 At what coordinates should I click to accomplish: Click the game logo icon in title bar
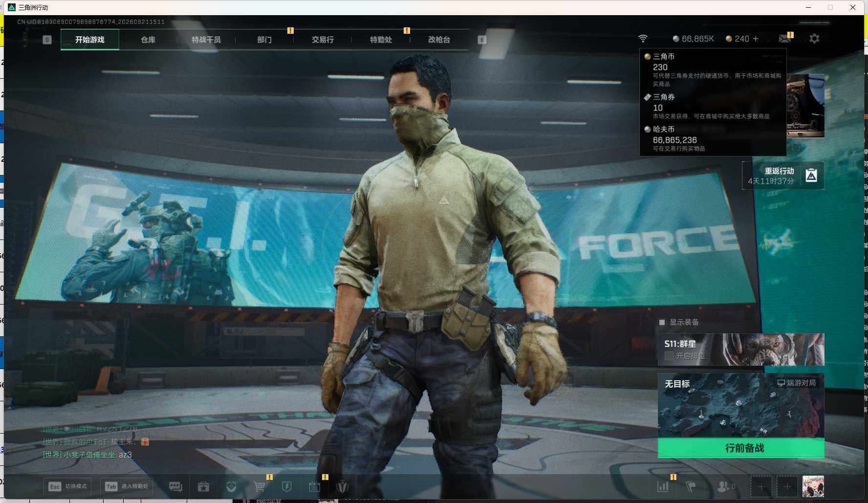point(12,7)
